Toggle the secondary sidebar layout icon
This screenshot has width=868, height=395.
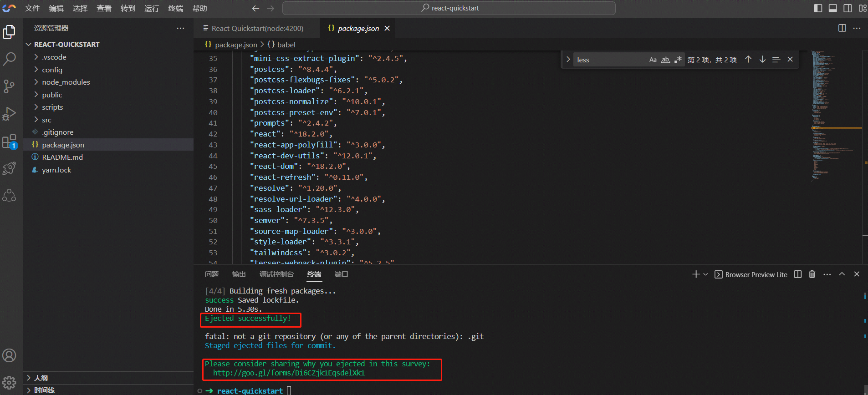pos(848,8)
